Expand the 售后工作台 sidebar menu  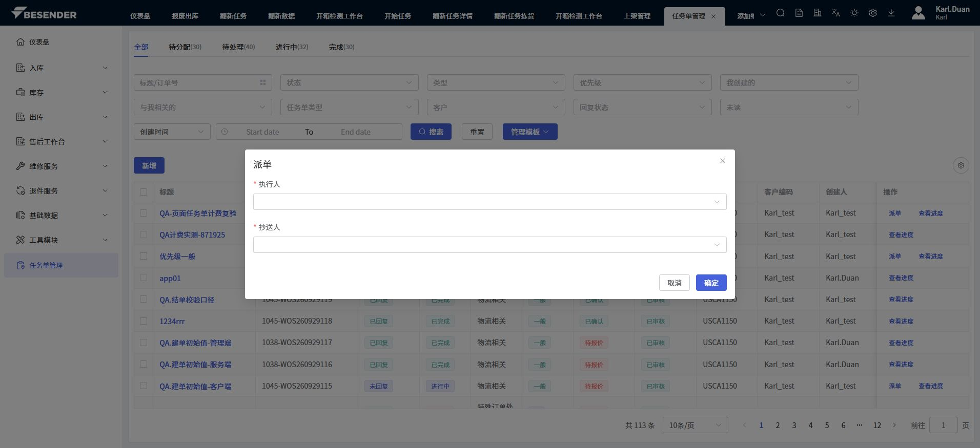tap(62, 141)
